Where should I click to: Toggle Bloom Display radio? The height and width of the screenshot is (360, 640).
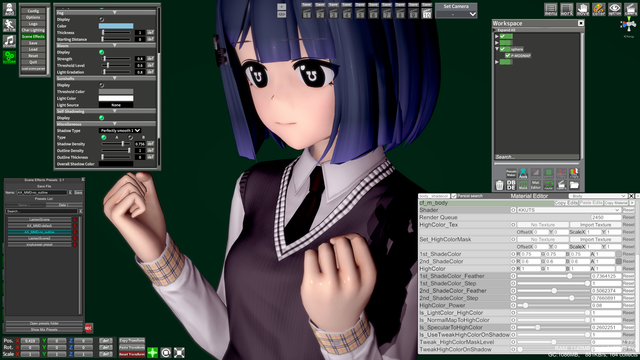pos(102,52)
